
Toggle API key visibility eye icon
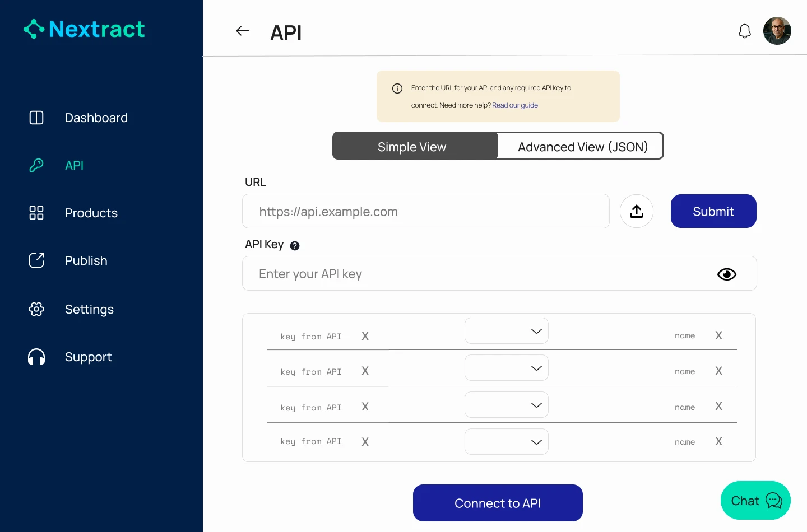[x=727, y=274]
